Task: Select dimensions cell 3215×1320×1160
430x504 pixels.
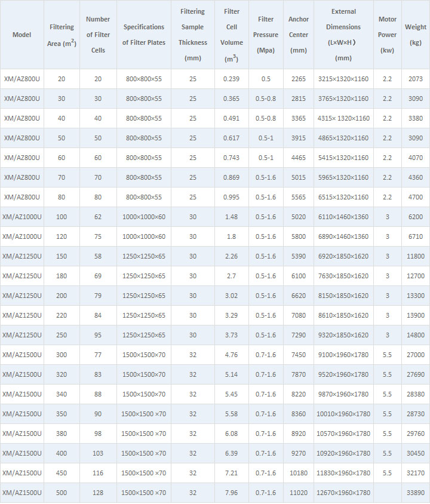Action: point(343,79)
